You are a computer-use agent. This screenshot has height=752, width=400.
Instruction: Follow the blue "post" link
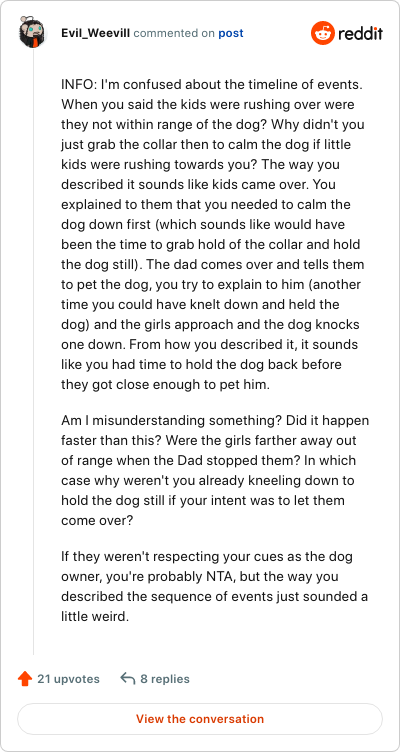(x=231, y=33)
